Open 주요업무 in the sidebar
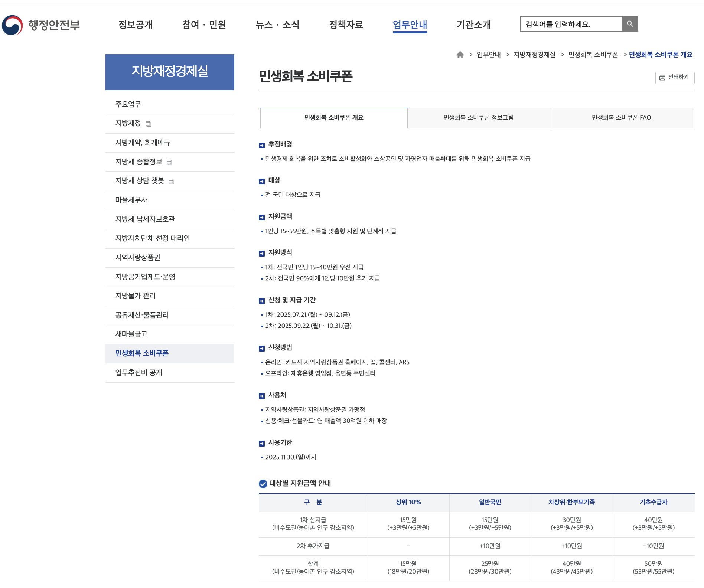This screenshot has height=588, width=704. pos(170,104)
